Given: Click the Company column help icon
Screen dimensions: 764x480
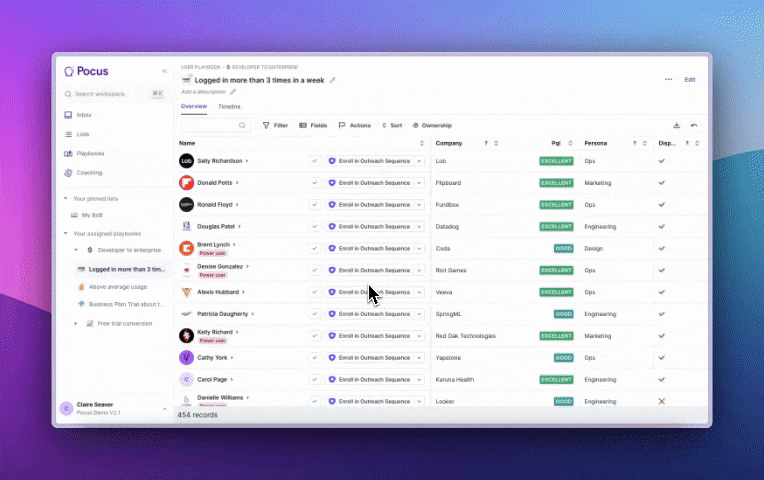Looking at the screenshot, I should tap(486, 143).
